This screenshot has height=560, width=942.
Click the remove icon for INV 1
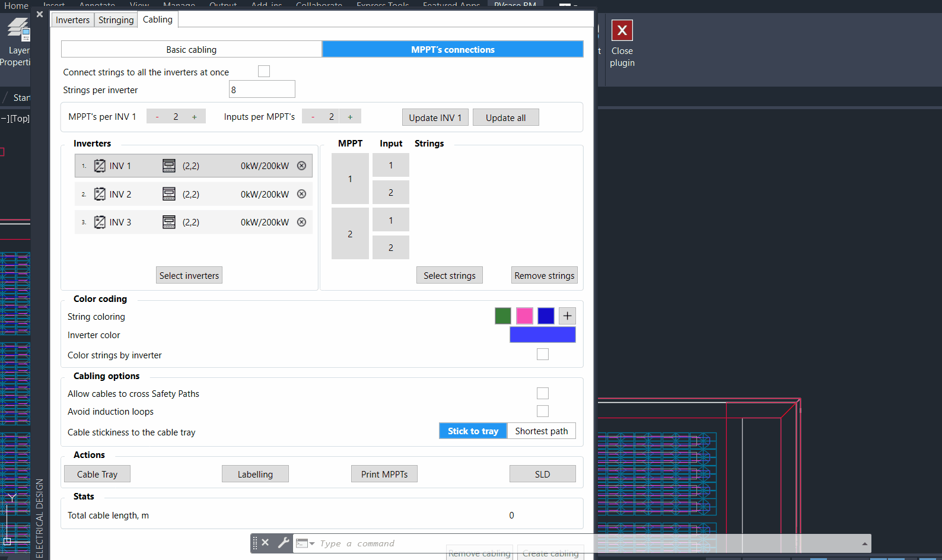click(301, 166)
